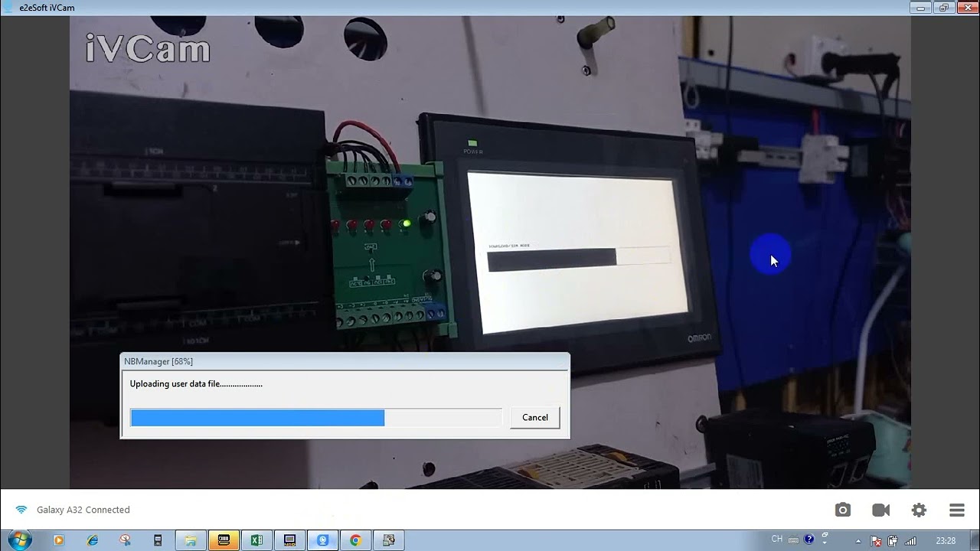Switch to the last taskbar app icon
Image resolution: width=980 pixels, height=551 pixels.
(388, 540)
